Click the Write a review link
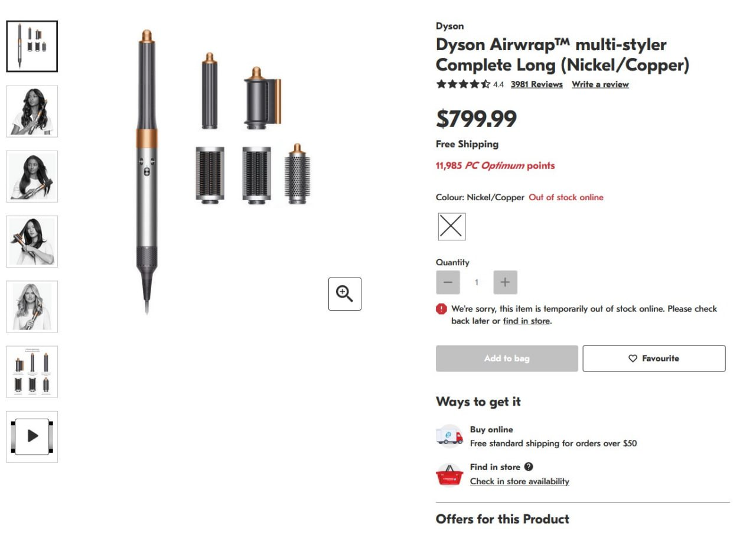This screenshot has width=756, height=535. pyautogui.click(x=600, y=84)
